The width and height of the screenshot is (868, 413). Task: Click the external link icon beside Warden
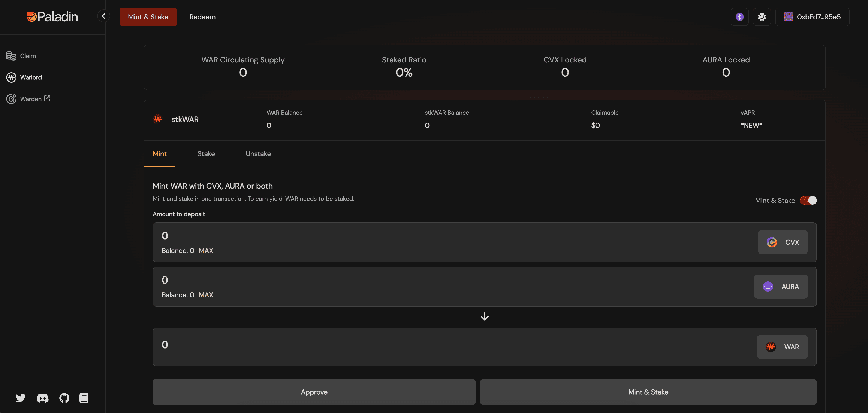[47, 98]
